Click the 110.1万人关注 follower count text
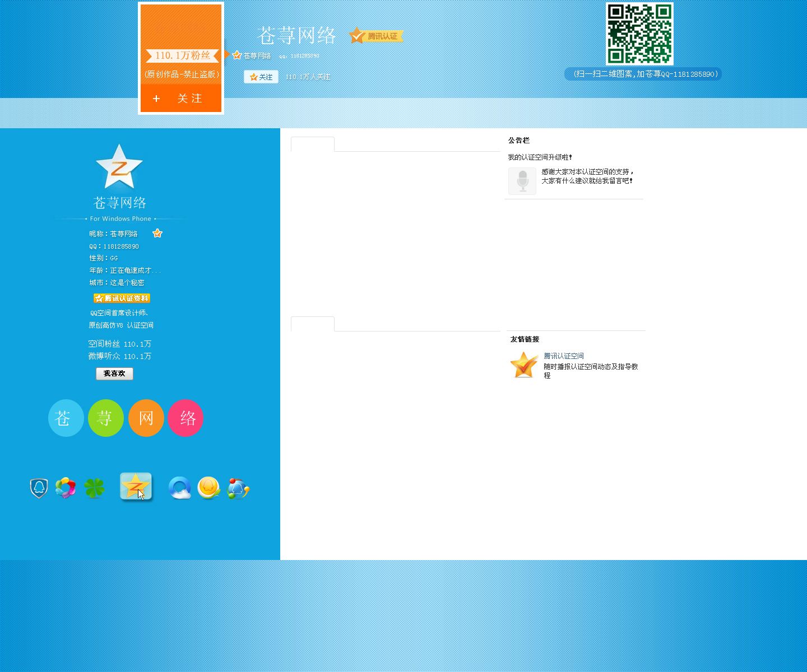 pos(308,77)
